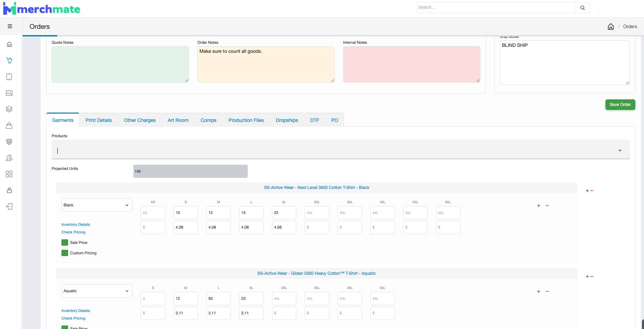The width and height of the screenshot is (644, 329).
Task: Click the merchmate logo
Action: point(42,9)
